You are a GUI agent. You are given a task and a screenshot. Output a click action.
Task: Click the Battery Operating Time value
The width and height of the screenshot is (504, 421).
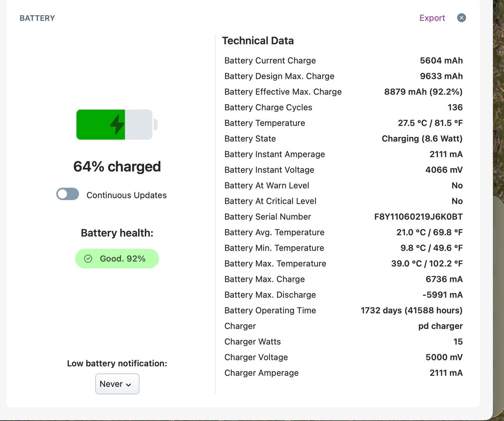(411, 310)
